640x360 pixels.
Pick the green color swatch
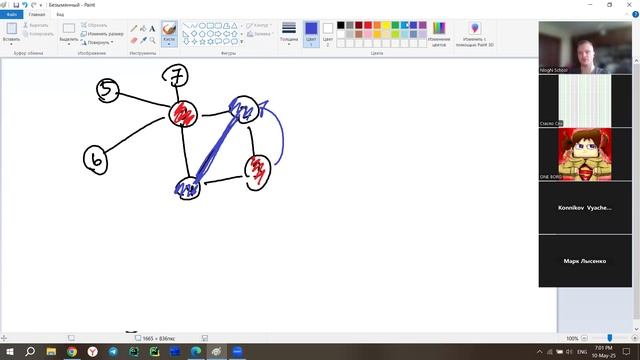(x=395, y=25)
